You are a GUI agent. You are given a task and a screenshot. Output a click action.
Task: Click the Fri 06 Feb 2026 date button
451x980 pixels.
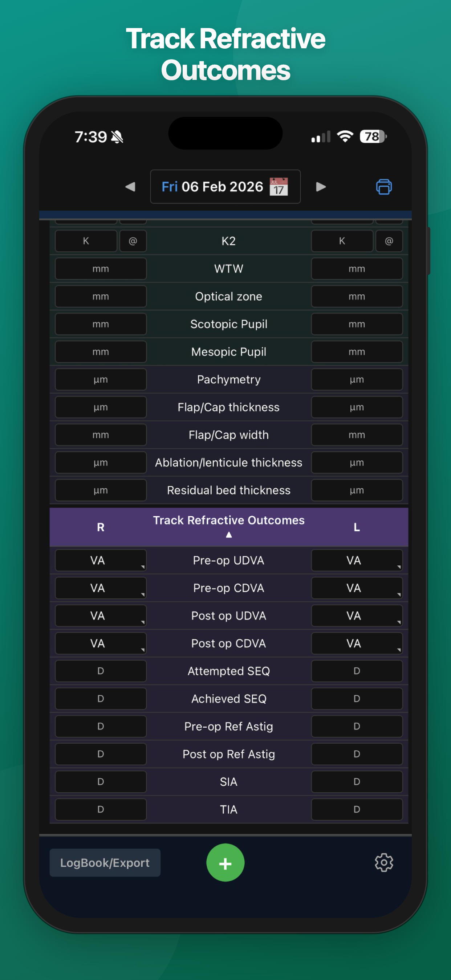[x=212, y=187]
